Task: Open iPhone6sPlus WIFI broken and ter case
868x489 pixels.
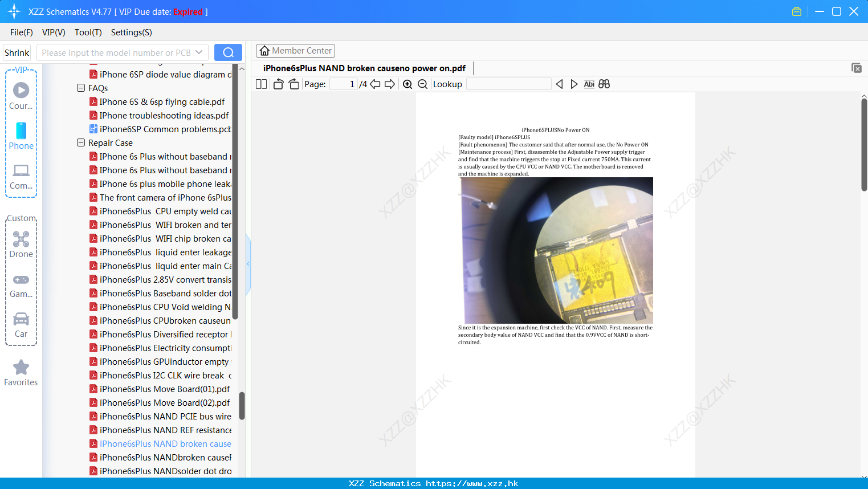Action: click(x=165, y=225)
